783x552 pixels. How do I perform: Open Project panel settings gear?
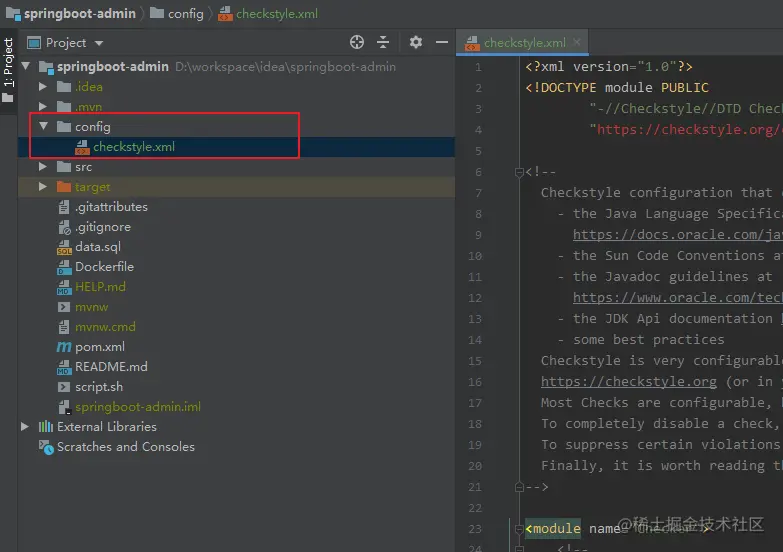coord(415,42)
